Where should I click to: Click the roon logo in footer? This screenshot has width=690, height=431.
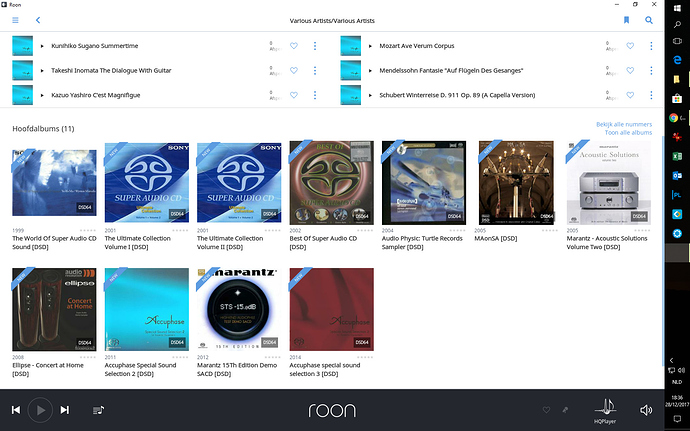(x=332, y=410)
